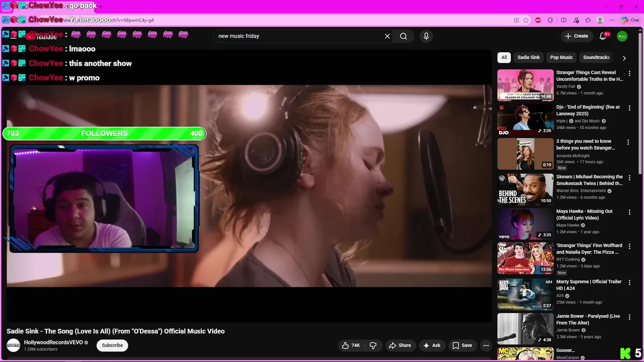
Task: Open options for 3 things you need to know video
Action: pyautogui.click(x=628, y=142)
